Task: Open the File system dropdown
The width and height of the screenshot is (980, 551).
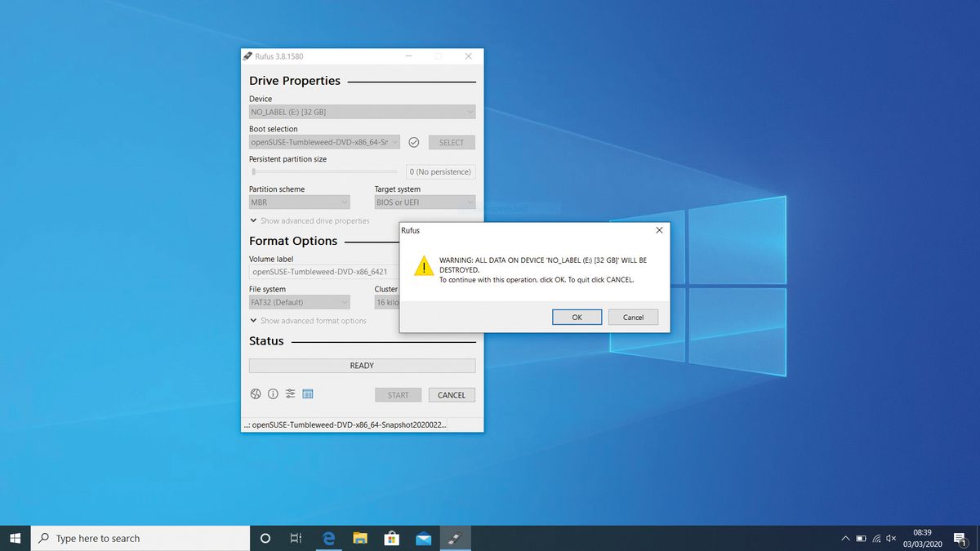Action: tap(299, 302)
